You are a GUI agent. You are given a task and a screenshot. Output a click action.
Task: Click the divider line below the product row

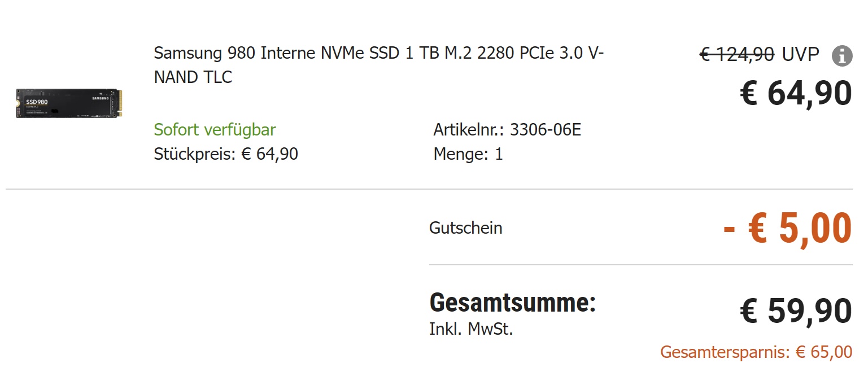429,189
